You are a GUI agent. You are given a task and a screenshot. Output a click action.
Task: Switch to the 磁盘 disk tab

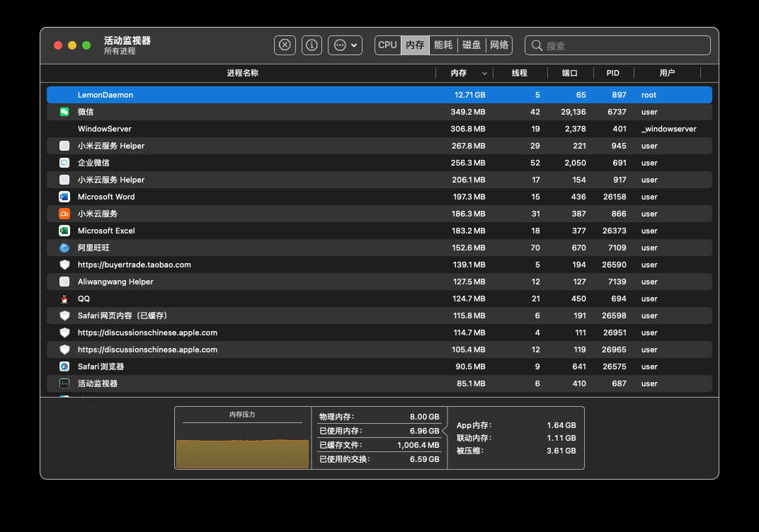(x=471, y=45)
